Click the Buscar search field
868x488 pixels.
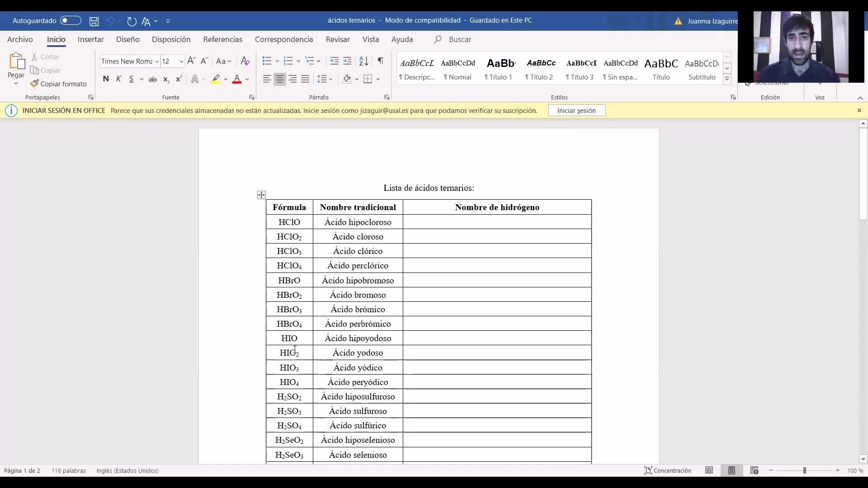[460, 39]
